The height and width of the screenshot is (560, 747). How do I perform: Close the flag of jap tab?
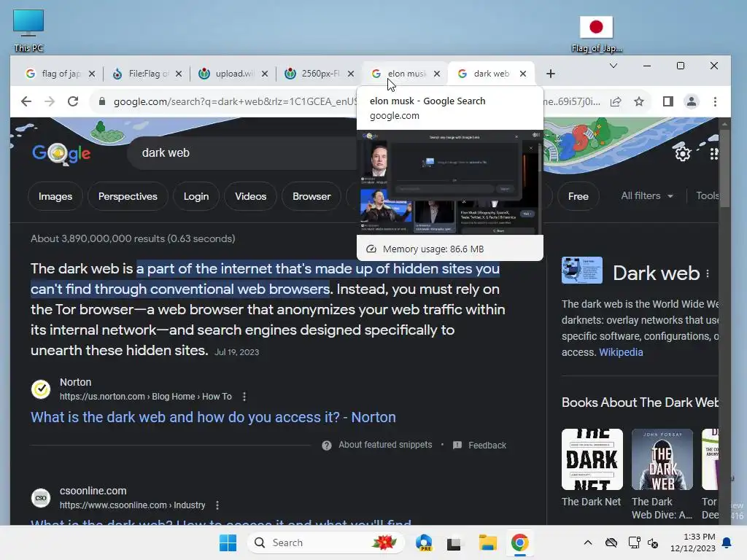[92, 74]
